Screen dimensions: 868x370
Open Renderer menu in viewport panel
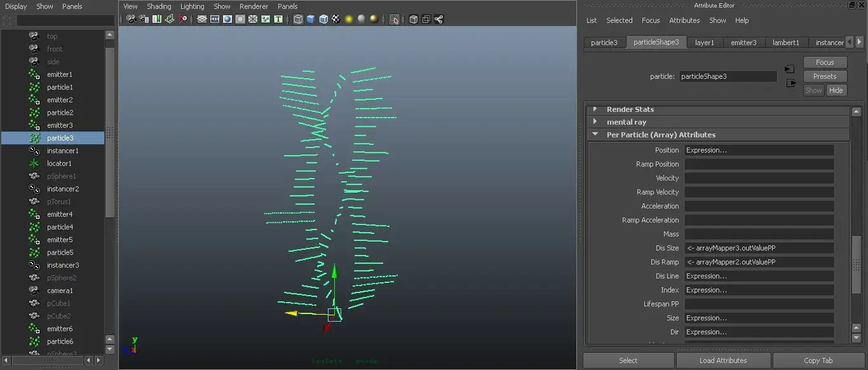(x=254, y=6)
